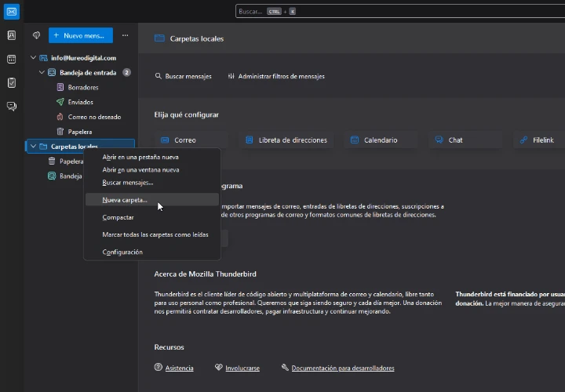This screenshot has height=392, width=565.
Task: Click the Correo no deseado flame icon
Action: [x=60, y=117]
